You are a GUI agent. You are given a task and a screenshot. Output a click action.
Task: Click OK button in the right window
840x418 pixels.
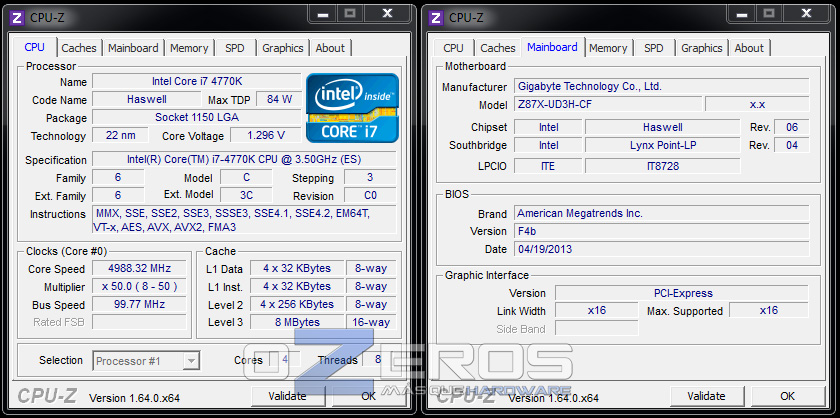coord(788,396)
